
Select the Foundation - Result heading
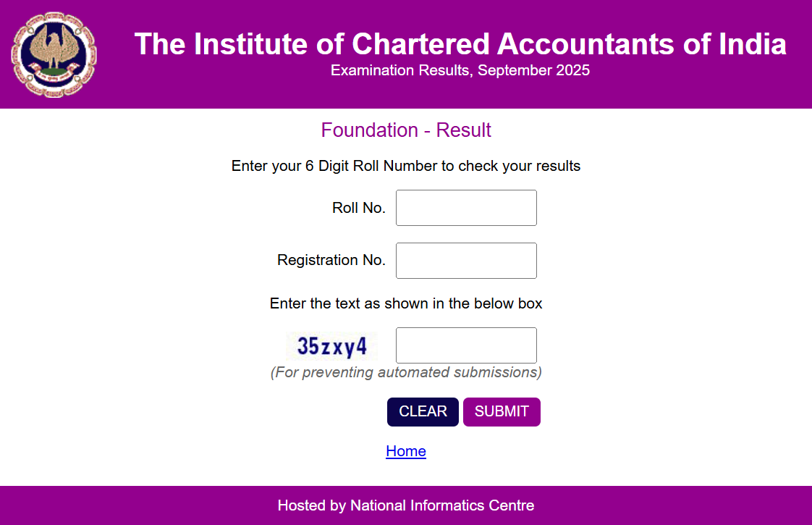[x=406, y=130]
